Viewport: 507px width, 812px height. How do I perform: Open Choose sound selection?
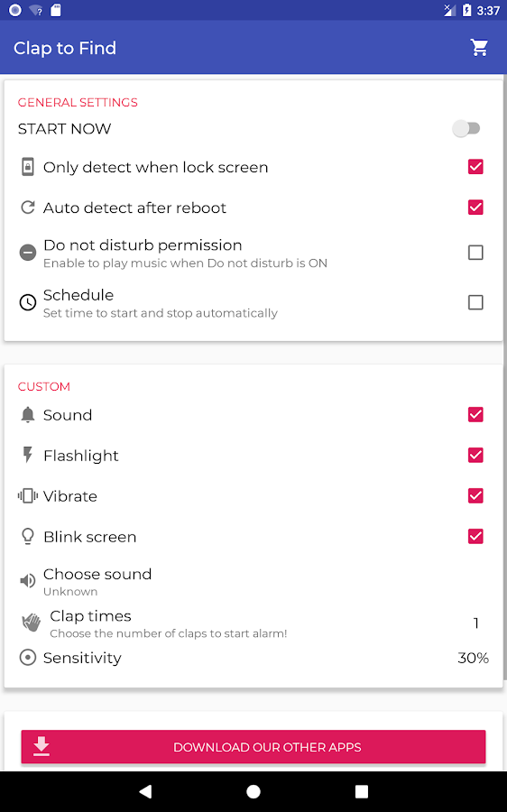[x=253, y=582]
